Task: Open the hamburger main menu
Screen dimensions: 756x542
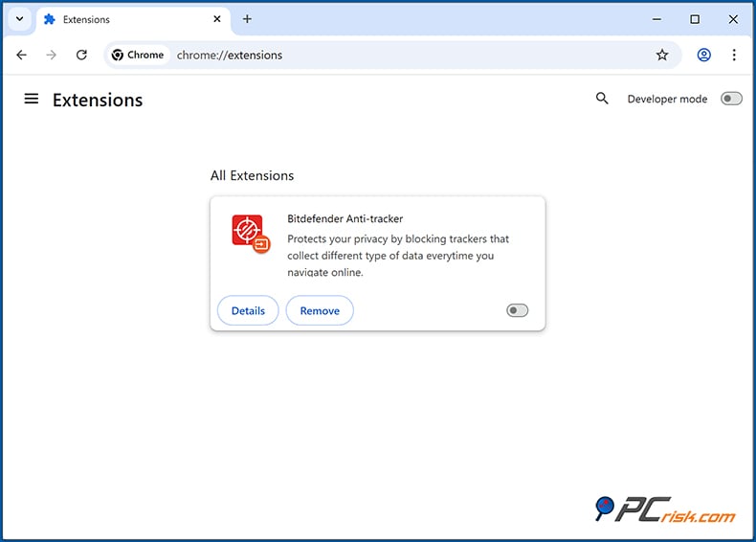Action: 32,99
